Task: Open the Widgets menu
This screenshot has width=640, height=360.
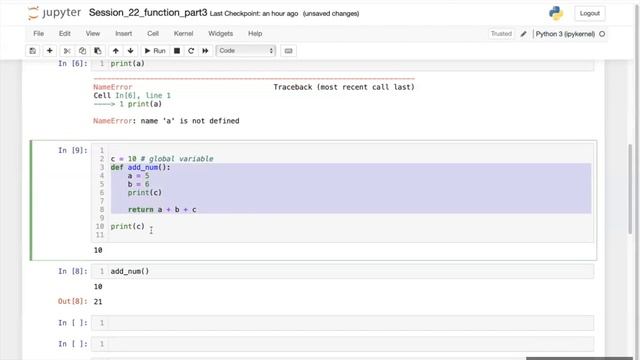Action: pyautogui.click(x=220, y=33)
